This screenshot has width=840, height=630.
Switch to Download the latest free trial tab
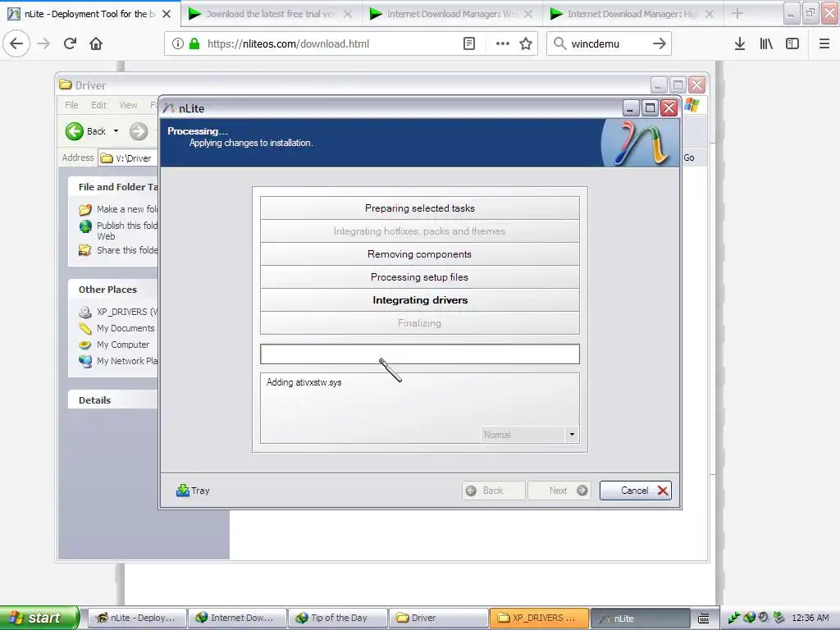[x=271, y=14]
